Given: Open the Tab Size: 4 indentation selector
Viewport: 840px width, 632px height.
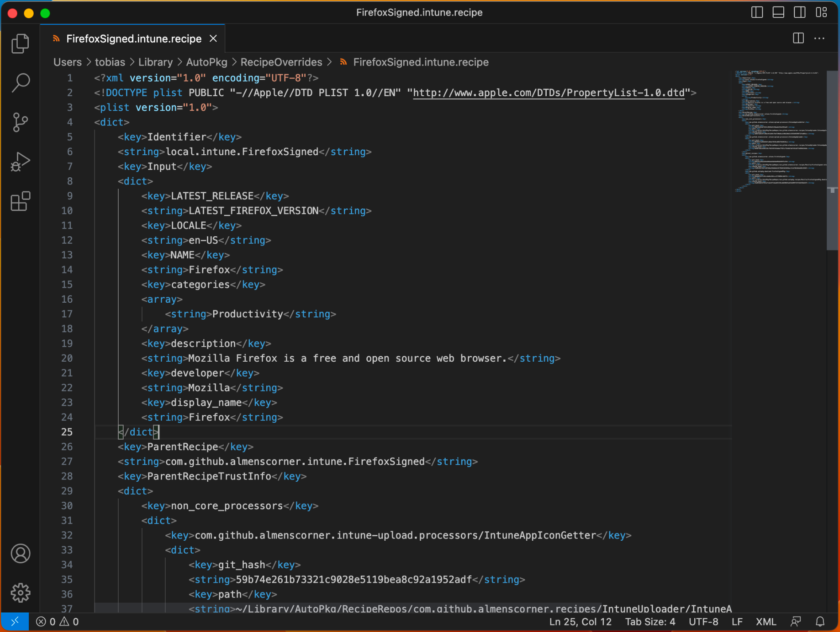Looking at the screenshot, I should point(650,622).
